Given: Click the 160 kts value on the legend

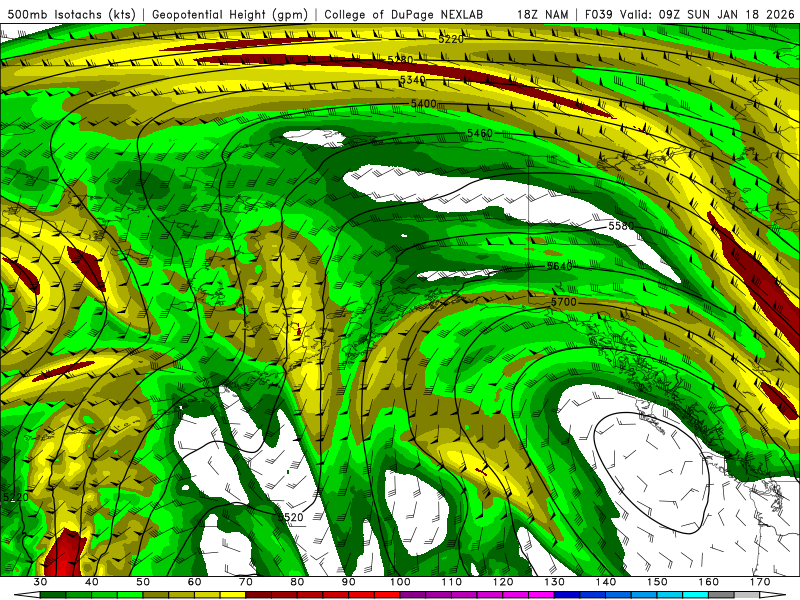Looking at the screenshot, I should click(x=709, y=582).
